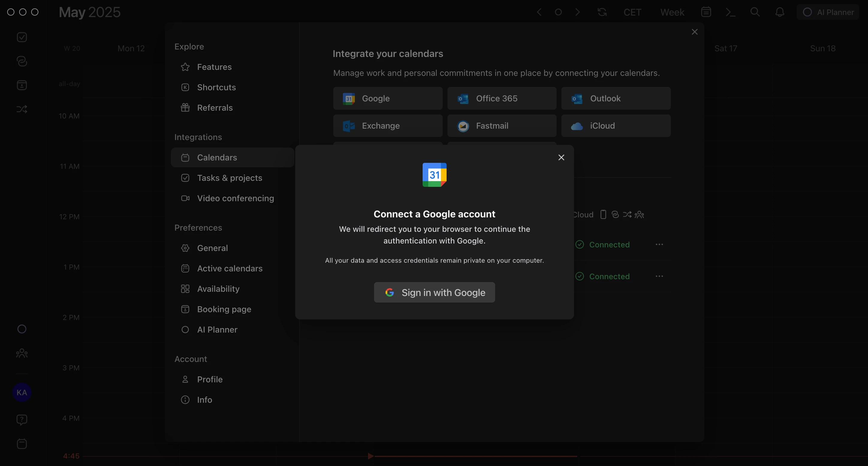Open Info account page
Viewport: 868px width, 466px height.
pos(233,400)
